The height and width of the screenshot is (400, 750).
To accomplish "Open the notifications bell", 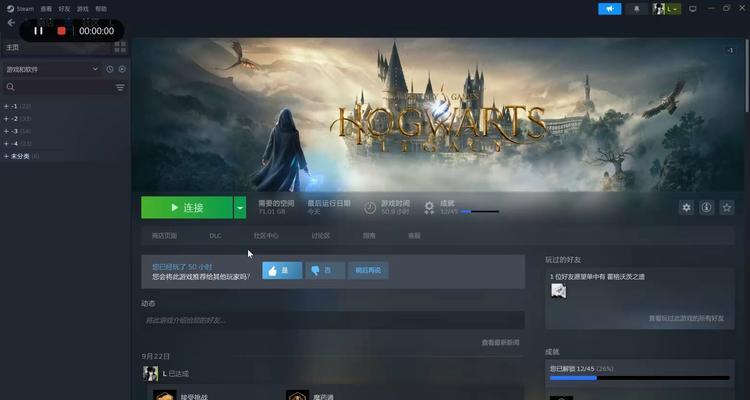I will tap(636, 9).
